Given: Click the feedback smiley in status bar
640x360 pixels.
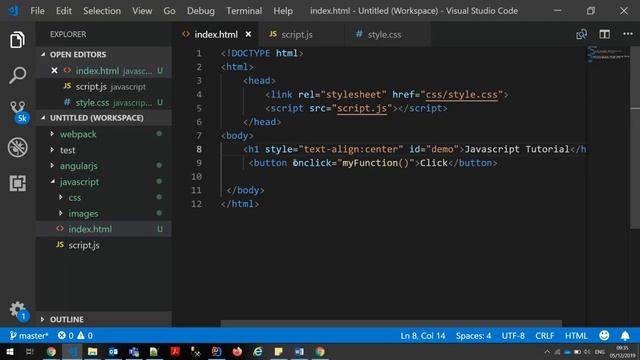Looking at the screenshot, I should (x=604, y=336).
